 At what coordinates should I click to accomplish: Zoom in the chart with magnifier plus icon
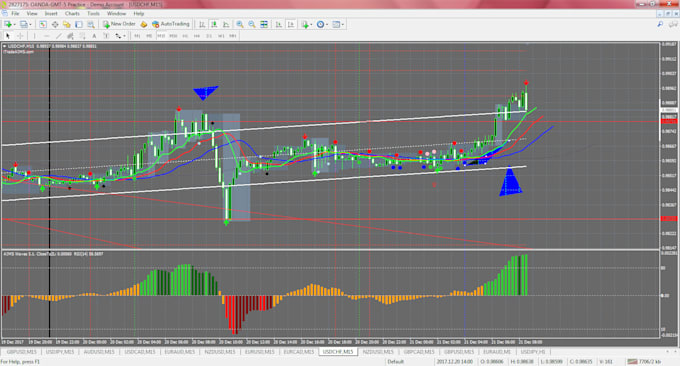click(x=239, y=24)
